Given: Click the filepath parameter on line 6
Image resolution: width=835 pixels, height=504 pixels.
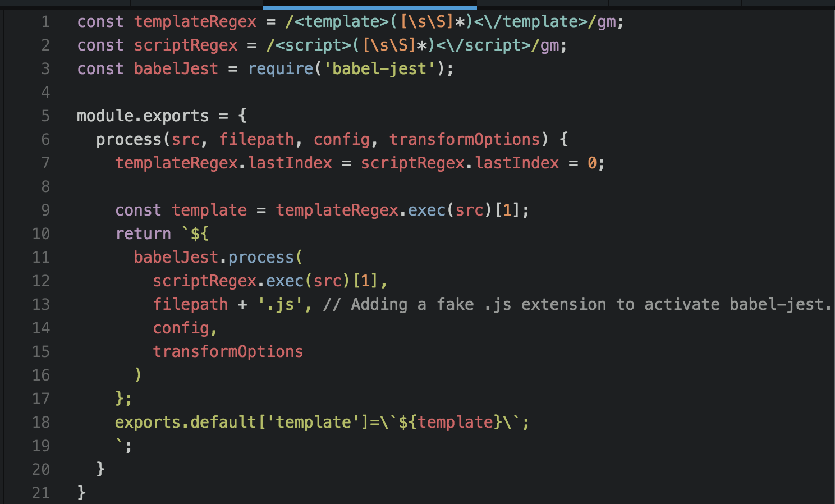Looking at the screenshot, I should point(256,140).
